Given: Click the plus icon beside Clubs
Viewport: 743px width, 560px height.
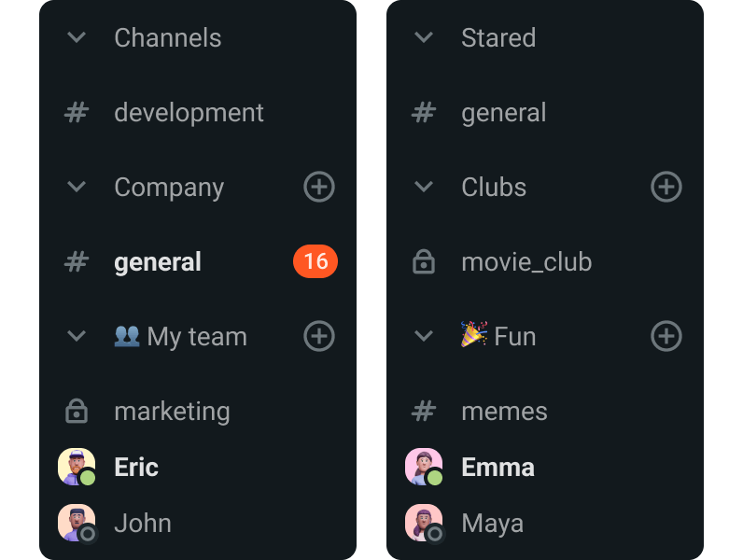Looking at the screenshot, I should (x=666, y=187).
